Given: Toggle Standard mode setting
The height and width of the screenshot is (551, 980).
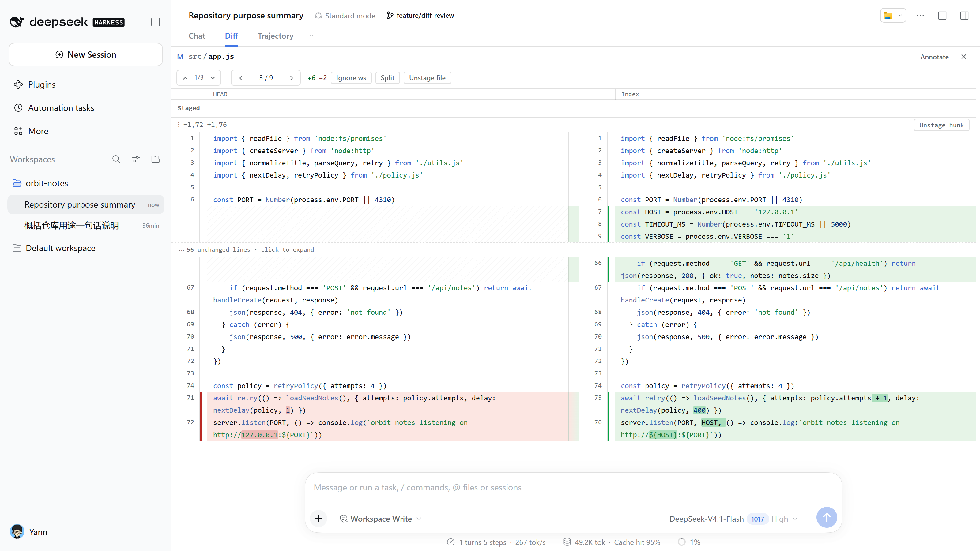Looking at the screenshot, I should click(x=345, y=16).
